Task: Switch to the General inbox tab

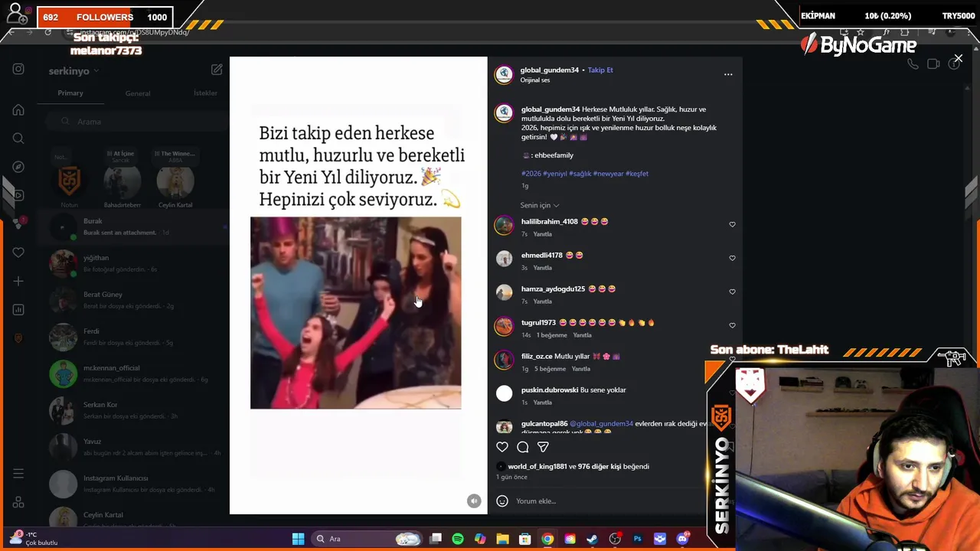Action: (x=138, y=93)
